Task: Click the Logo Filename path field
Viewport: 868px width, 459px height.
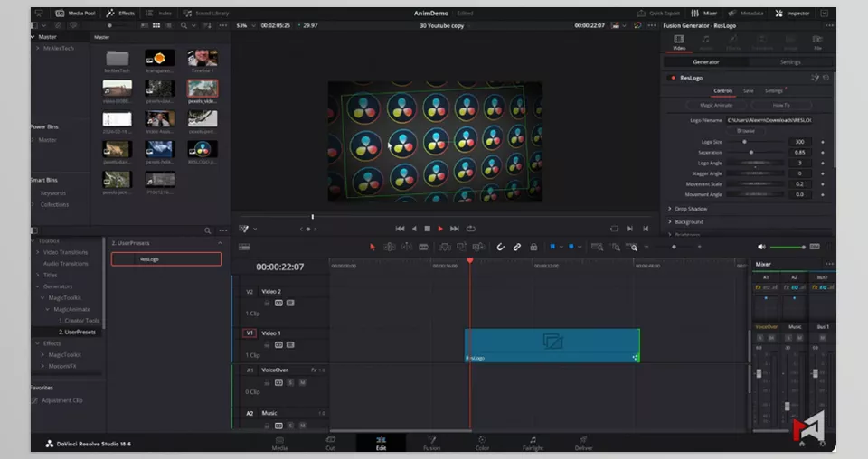Action: point(769,120)
